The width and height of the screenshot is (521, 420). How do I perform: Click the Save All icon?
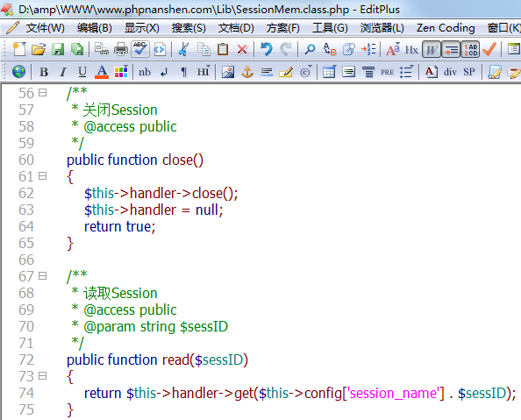[x=77, y=49]
